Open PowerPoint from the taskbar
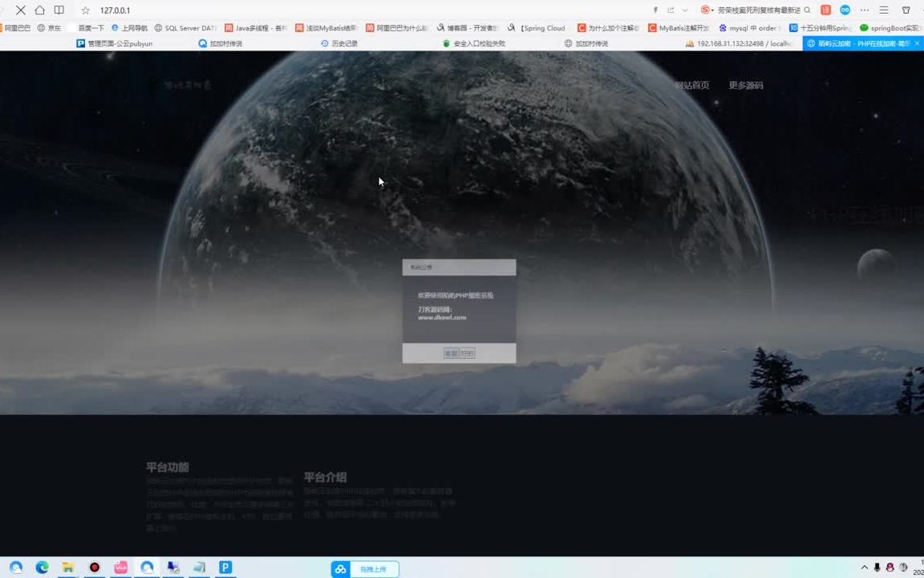The height and width of the screenshot is (578, 924). click(225, 568)
